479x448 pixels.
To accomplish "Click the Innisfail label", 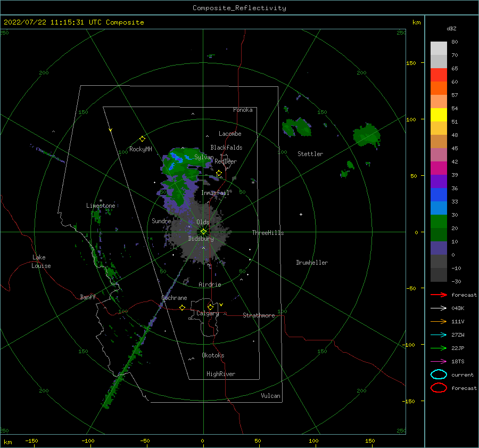I will 216,193.
